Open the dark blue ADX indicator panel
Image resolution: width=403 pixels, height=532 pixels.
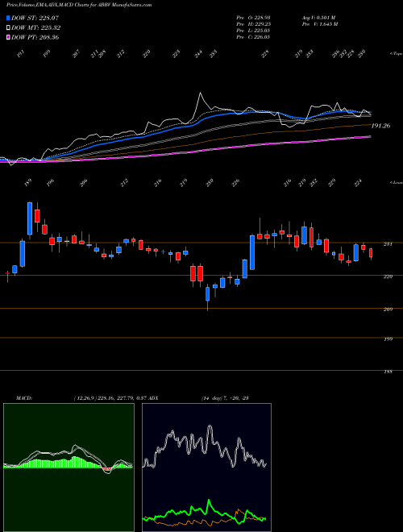[x=206, y=468]
